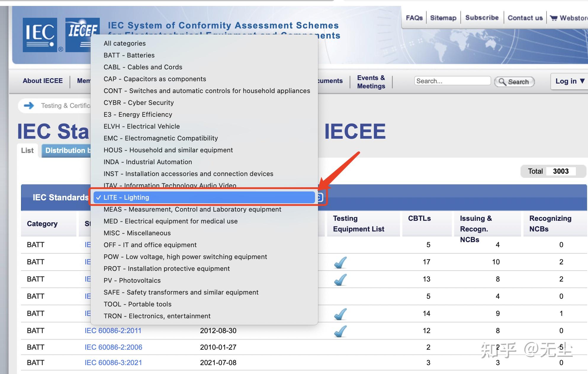Click the magnifier Search button icon
This screenshot has width=588, height=374.
[x=502, y=81]
